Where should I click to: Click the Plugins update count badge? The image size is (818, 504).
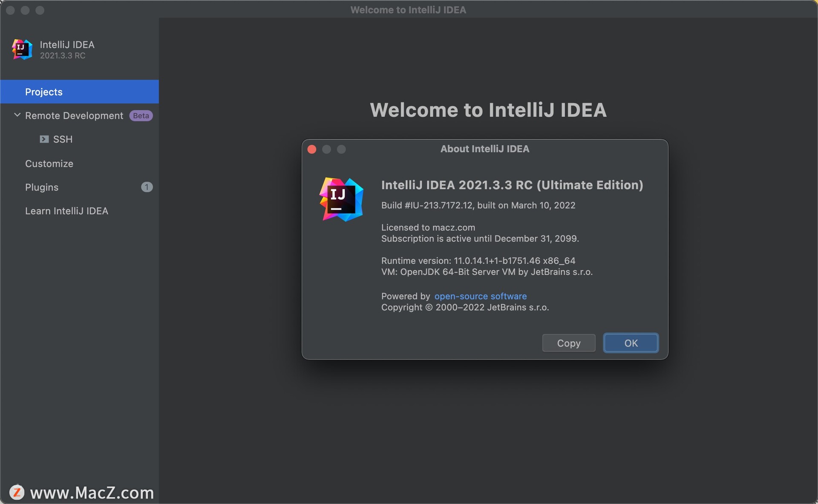click(147, 187)
